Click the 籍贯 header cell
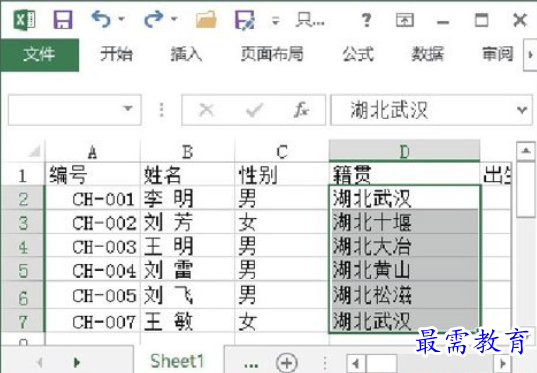Viewport: 537px width, 373px height. [404, 175]
